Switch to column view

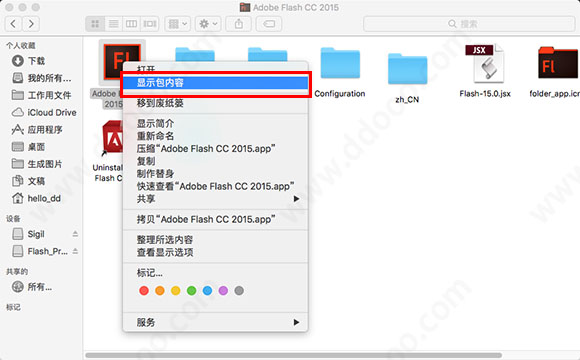pyautogui.click(x=131, y=24)
